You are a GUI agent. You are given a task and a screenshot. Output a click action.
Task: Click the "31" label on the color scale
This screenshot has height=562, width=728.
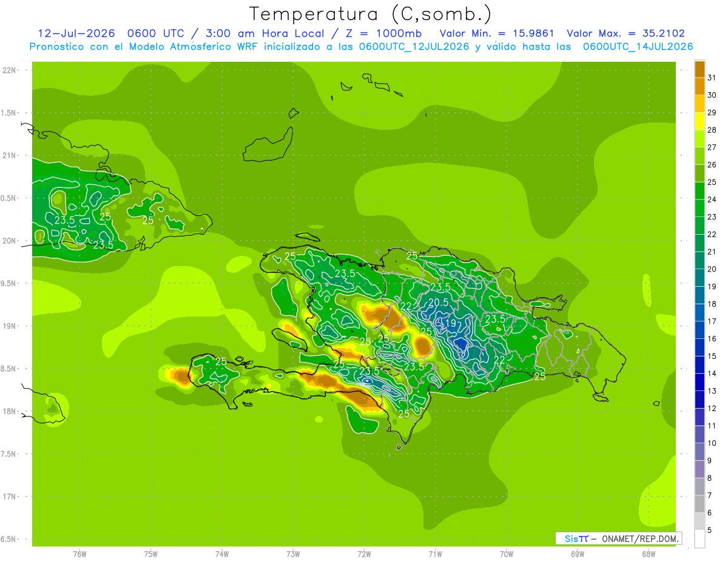712,78
